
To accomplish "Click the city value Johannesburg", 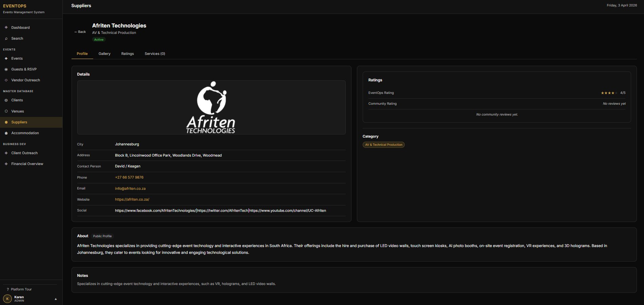I will coord(127,144).
